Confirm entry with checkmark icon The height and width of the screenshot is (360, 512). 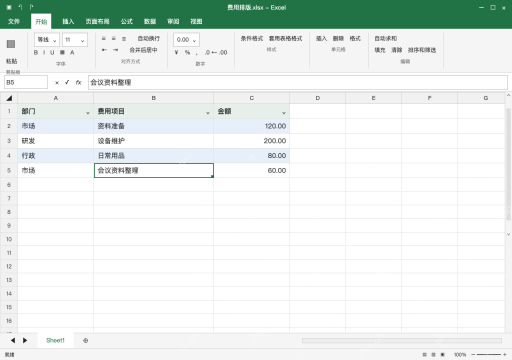(x=67, y=82)
